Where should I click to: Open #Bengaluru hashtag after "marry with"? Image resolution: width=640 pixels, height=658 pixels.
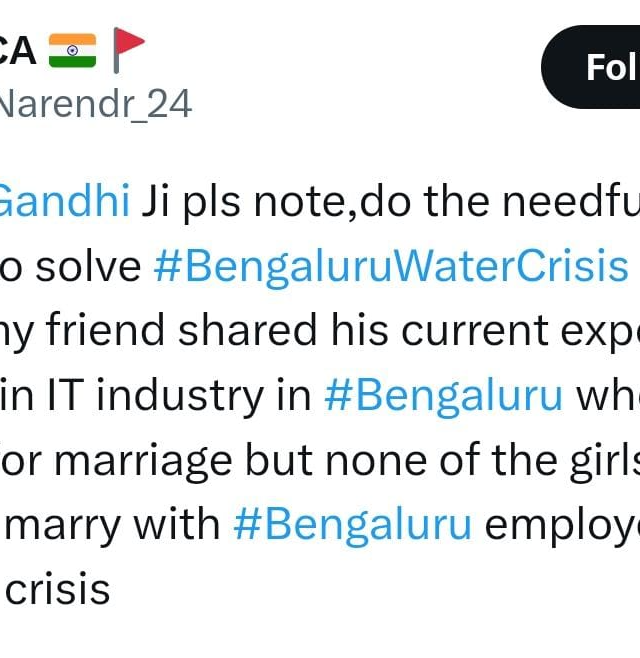click(x=352, y=524)
